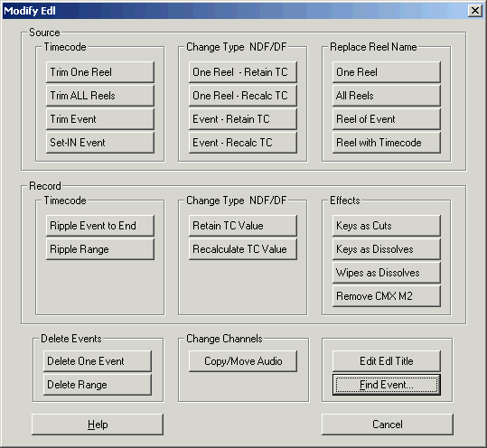Click One Reel - Recalc TC

click(x=243, y=96)
